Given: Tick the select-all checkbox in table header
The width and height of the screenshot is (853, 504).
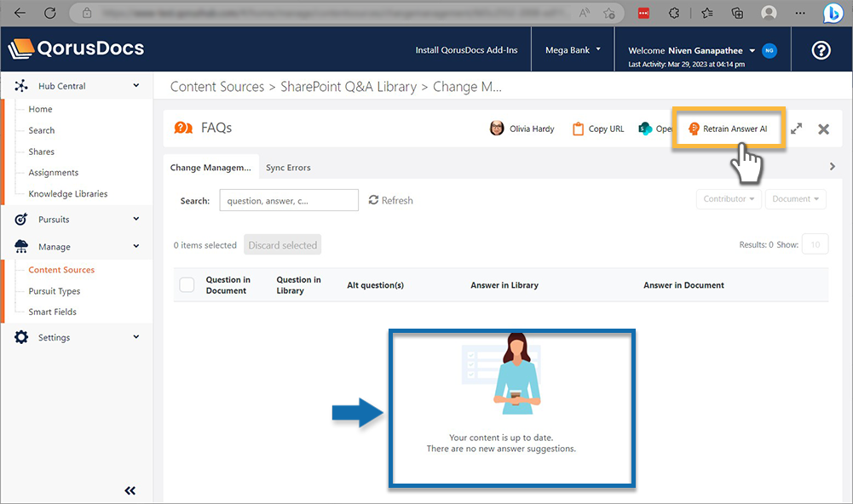Looking at the screenshot, I should [x=187, y=285].
